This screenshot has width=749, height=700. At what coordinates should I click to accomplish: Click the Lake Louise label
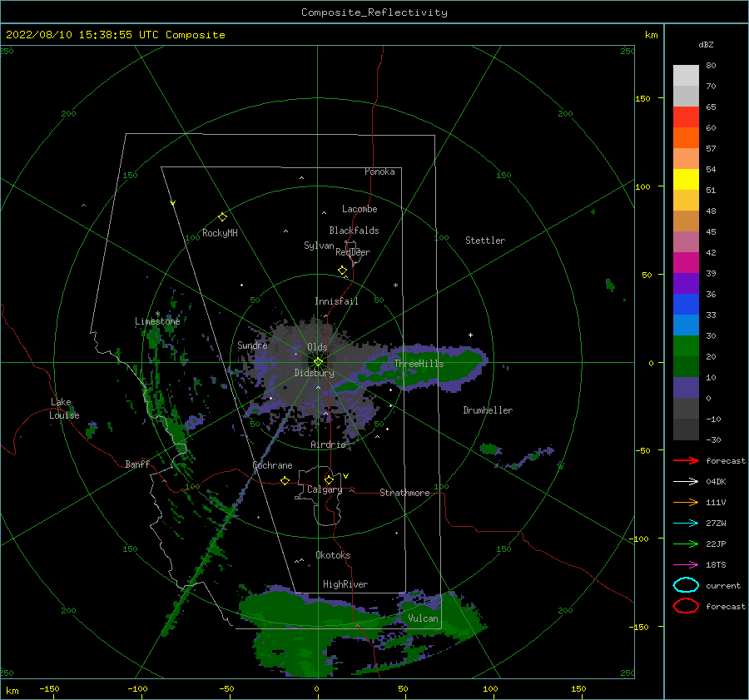click(x=65, y=409)
